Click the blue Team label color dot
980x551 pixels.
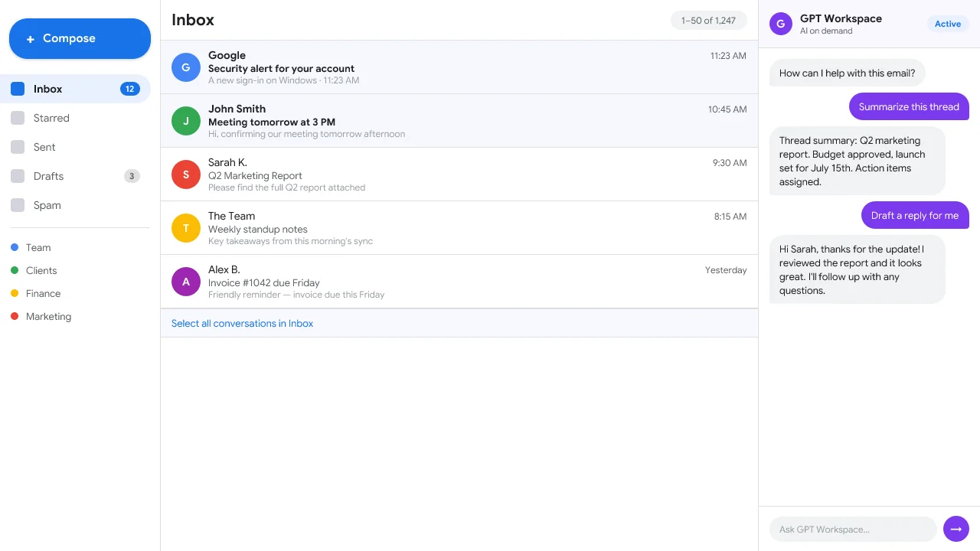coord(15,247)
